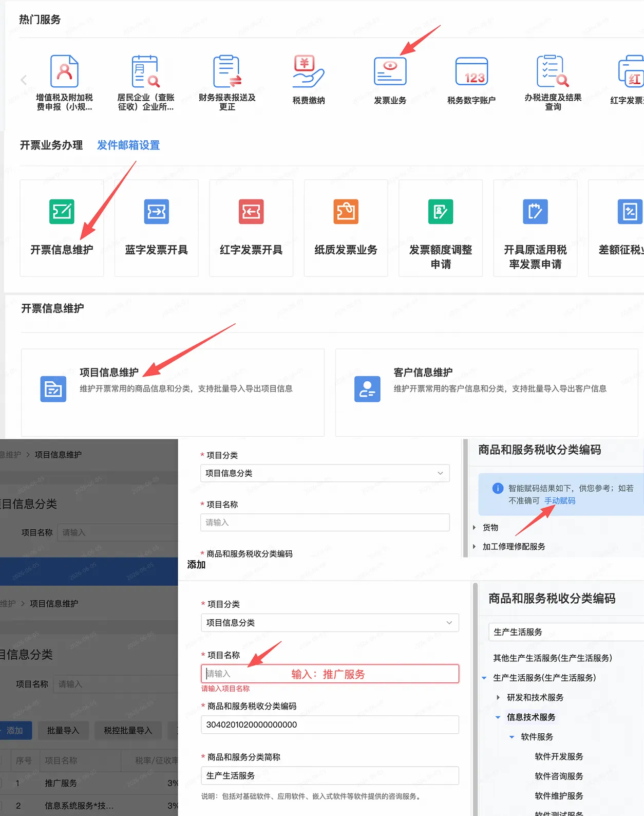Open 发票业务 icon
Image resolution: width=644 pixels, height=816 pixels.
pyautogui.click(x=390, y=71)
